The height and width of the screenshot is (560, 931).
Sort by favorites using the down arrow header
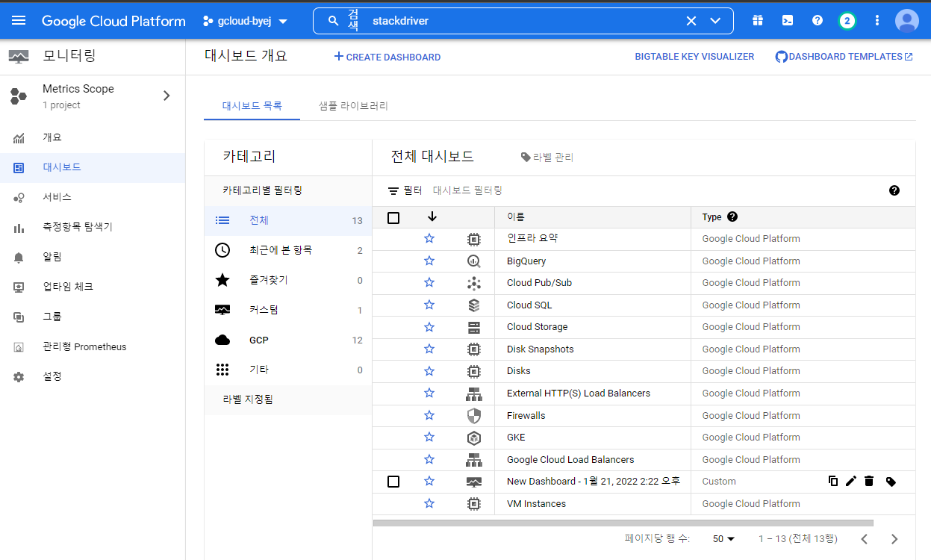(432, 217)
